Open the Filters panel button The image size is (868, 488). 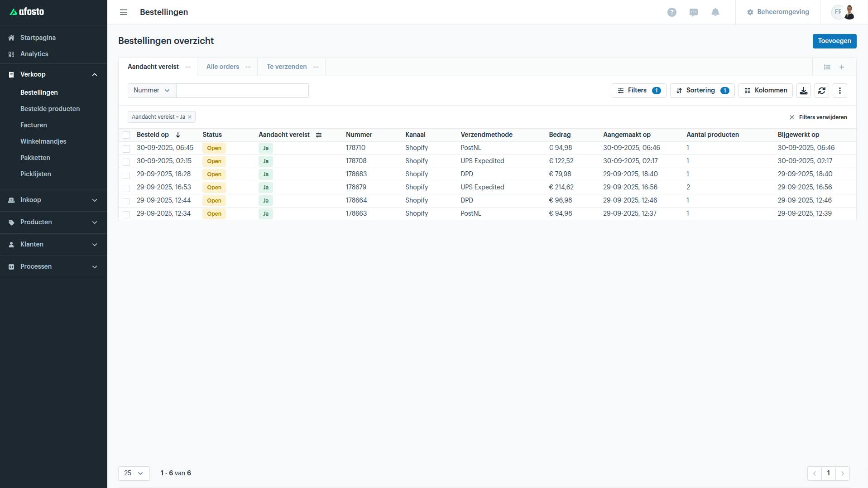639,91
